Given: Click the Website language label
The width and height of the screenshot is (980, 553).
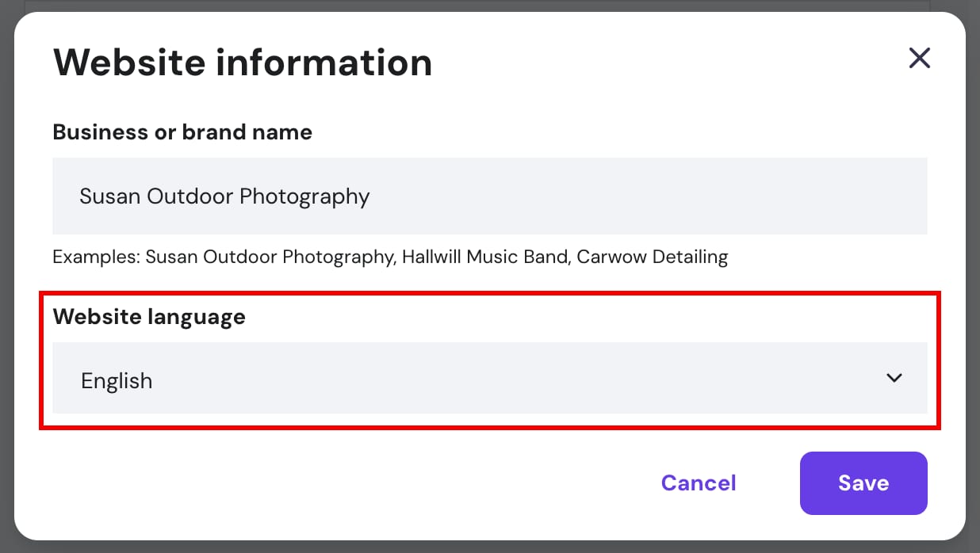Looking at the screenshot, I should 148,316.
